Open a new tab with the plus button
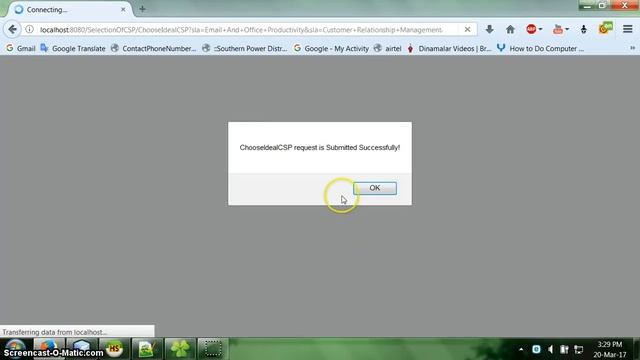This screenshot has height=360, width=640. point(142,9)
